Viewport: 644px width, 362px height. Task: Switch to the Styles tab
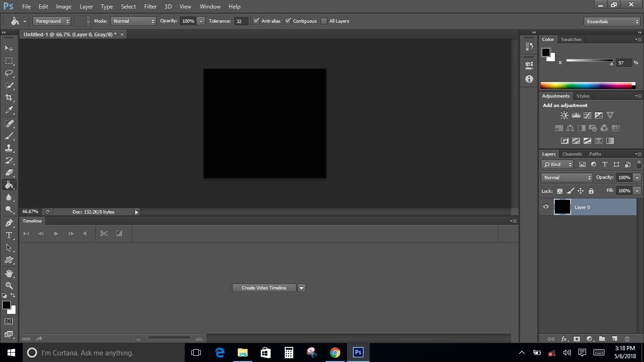tap(583, 96)
